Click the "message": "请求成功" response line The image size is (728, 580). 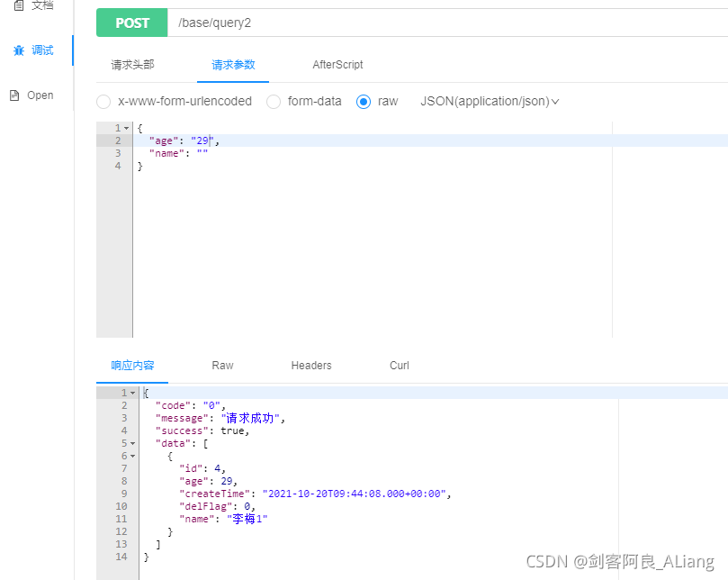coord(220,418)
